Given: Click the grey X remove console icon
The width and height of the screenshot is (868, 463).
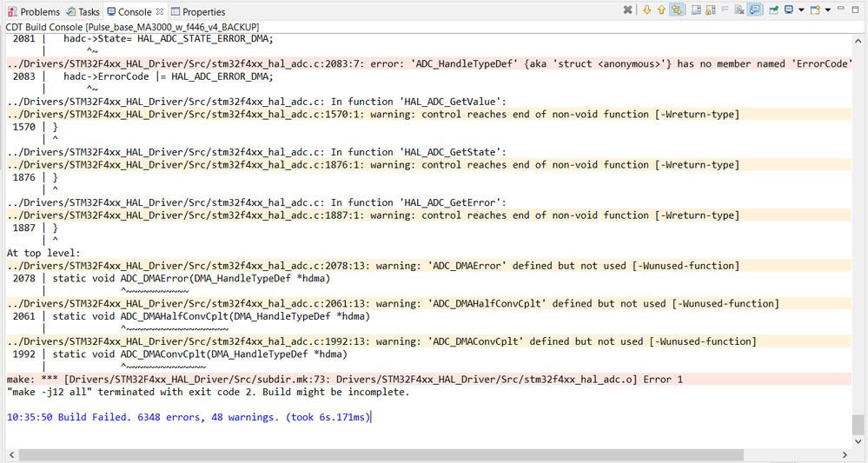Looking at the screenshot, I should (627, 10).
